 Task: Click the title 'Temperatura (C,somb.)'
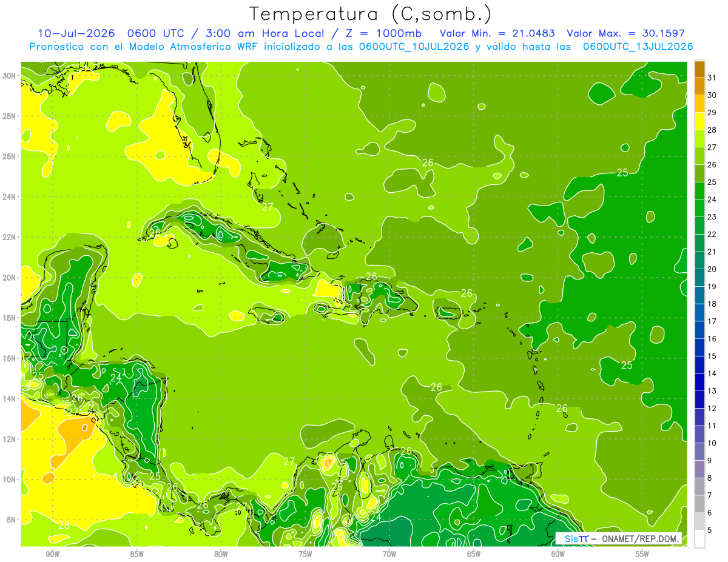[371, 14]
